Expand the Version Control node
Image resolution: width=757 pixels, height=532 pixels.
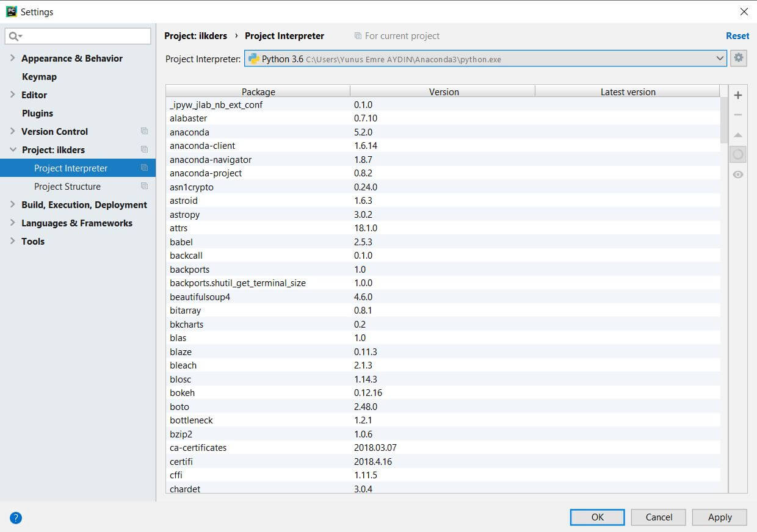13,131
